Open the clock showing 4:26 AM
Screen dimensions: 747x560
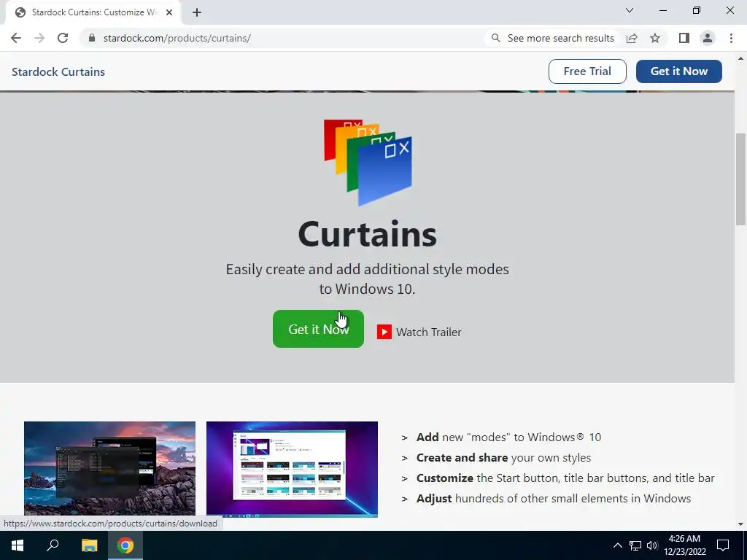point(684,545)
